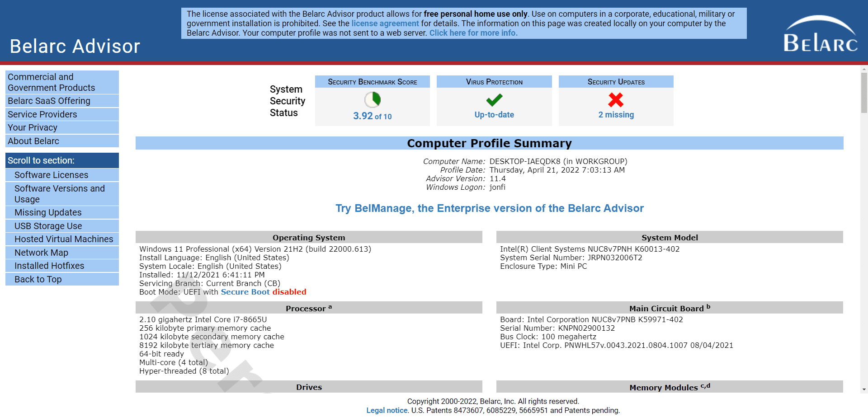The height and width of the screenshot is (417, 868).
Task: Click '2.10 gigahertz Intel Core i7-8665U' line
Action: click(203, 319)
